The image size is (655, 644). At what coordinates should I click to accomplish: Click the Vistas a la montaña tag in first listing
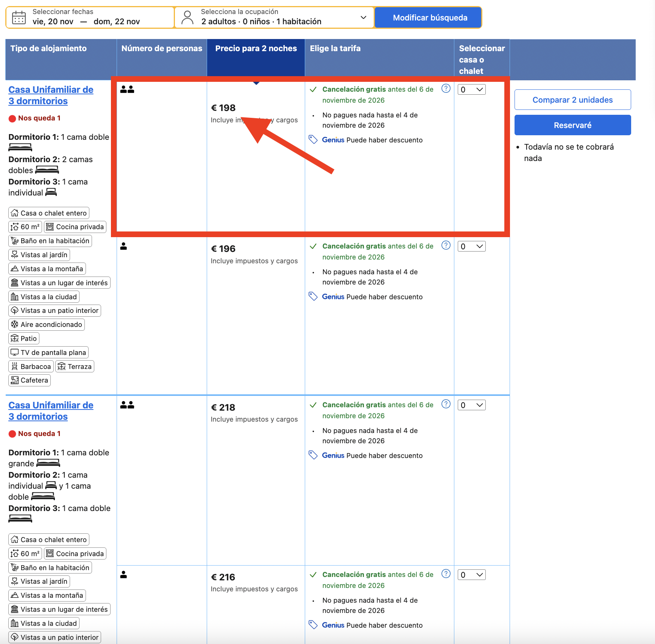pyautogui.click(x=47, y=269)
